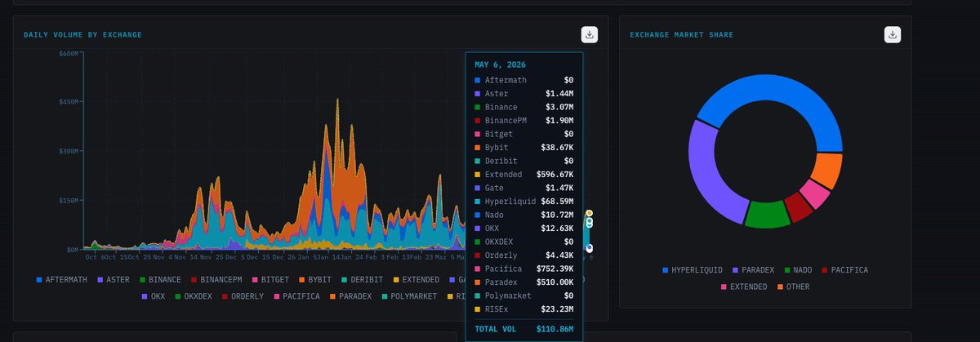The height and width of the screenshot is (342, 980).
Task: Click Aster $1.44M row in tooltip
Action: pyautogui.click(x=523, y=94)
